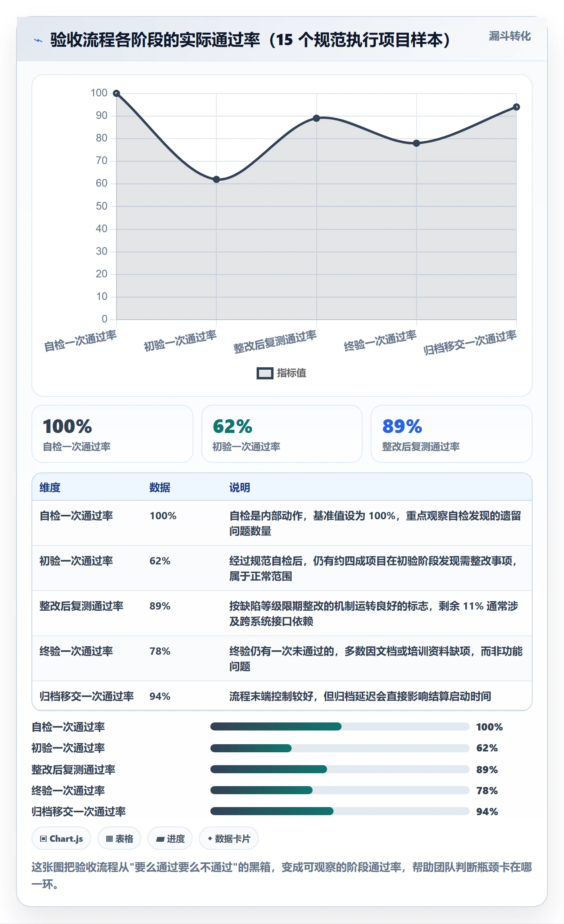Click the x-axis label 终验一次通过率
This screenshot has height=924, width=564.
(x=380, y=341)
